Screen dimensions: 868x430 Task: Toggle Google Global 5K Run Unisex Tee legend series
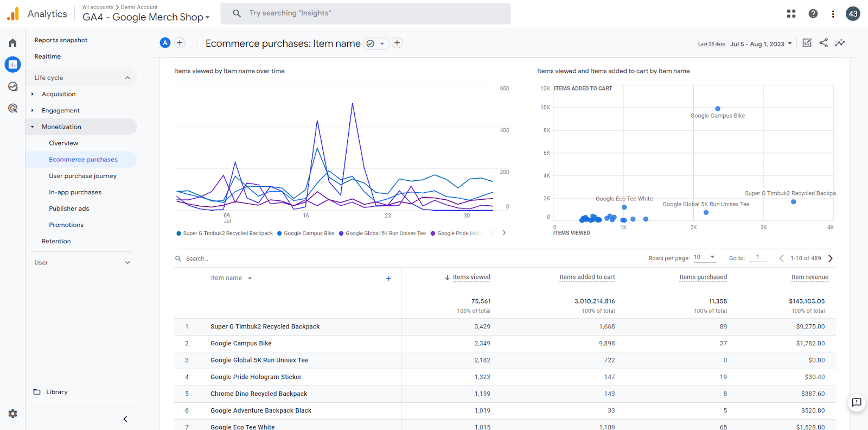point(382,233)
